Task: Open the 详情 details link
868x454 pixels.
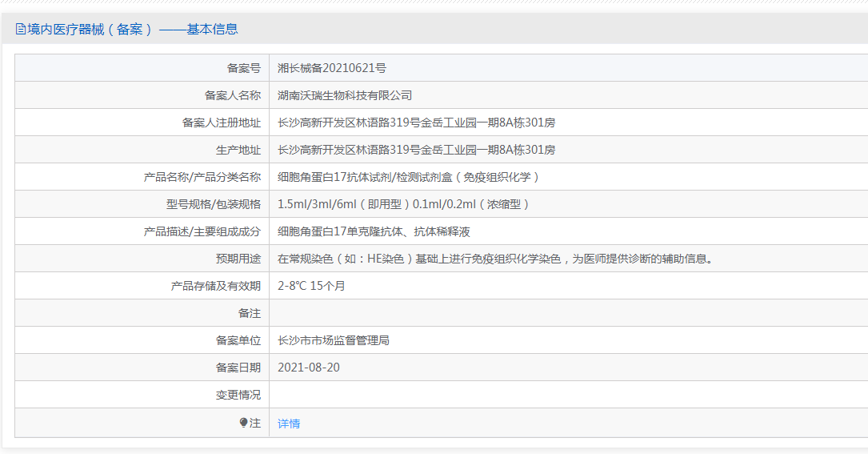Action: click(289, 424)
